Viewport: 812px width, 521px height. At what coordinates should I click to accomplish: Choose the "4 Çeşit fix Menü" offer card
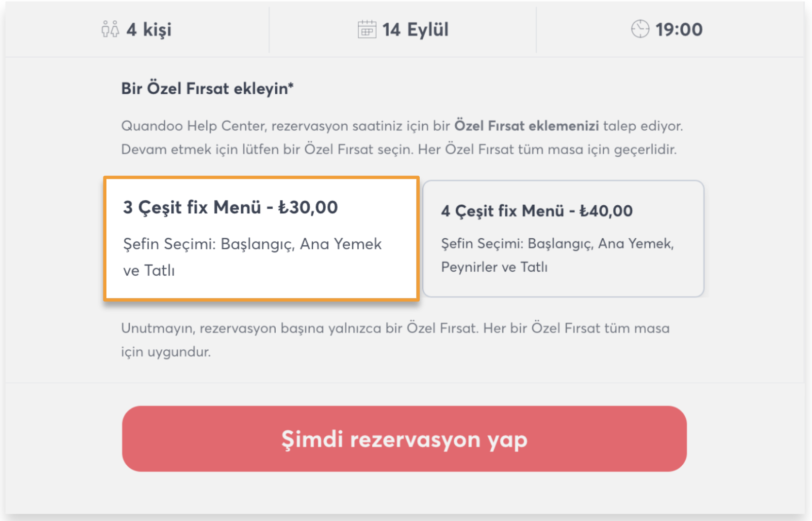pyautogui.click(x=563, y=238)
